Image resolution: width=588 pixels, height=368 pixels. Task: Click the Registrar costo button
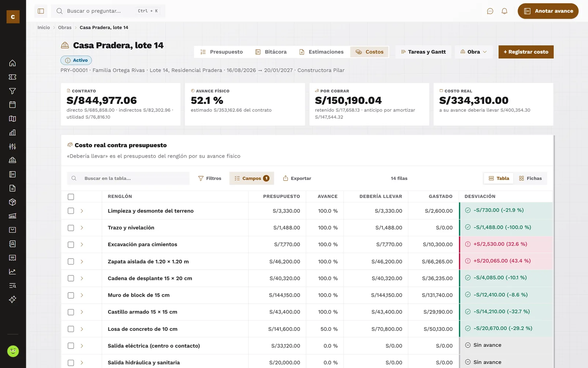click(526, 52)
